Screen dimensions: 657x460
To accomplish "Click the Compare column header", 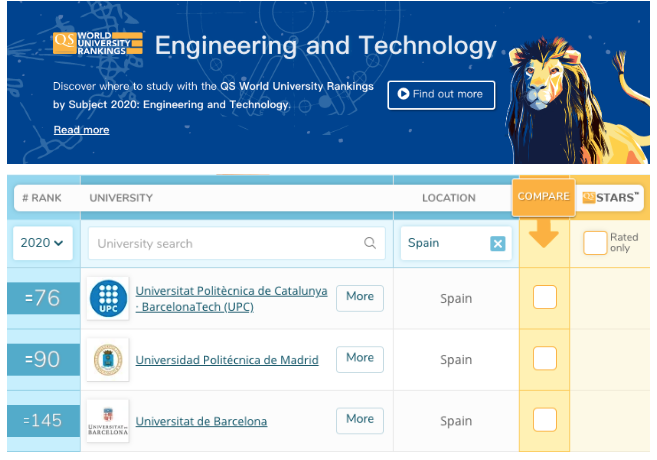I will (x=544, y=197).
